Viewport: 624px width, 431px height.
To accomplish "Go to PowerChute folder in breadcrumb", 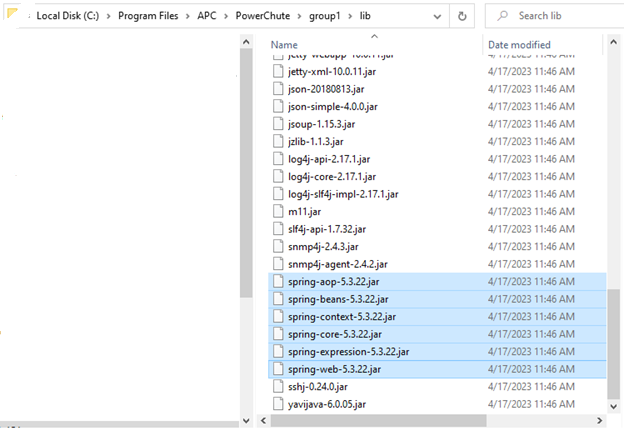I will point(263,16).
